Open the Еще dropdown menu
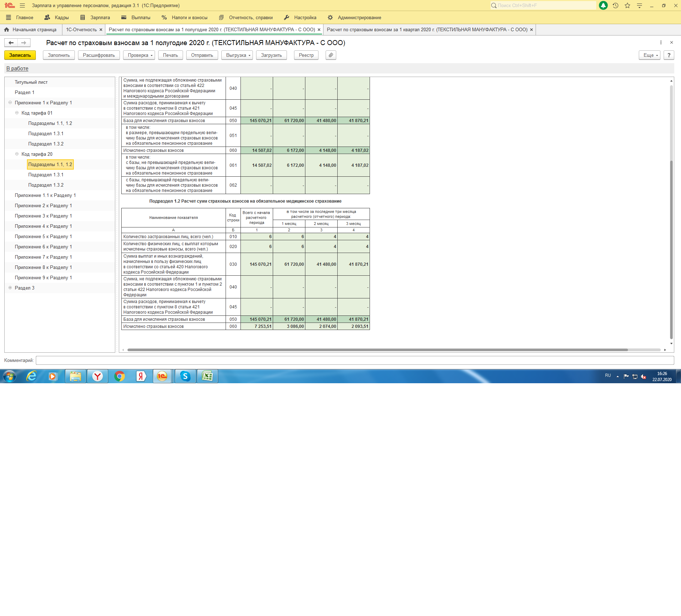Screen dimensions: 681x616 [x=650, y=55]
